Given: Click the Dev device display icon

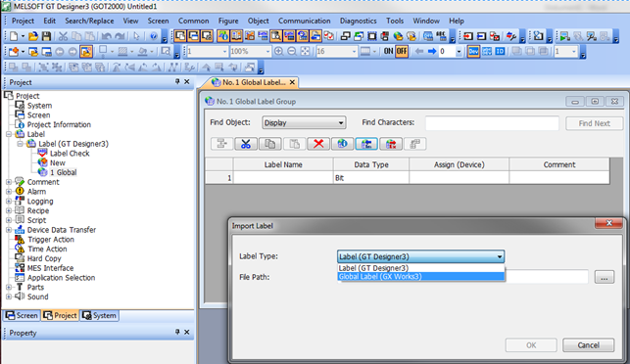Looking at the screenshot, I should (473, 51).
